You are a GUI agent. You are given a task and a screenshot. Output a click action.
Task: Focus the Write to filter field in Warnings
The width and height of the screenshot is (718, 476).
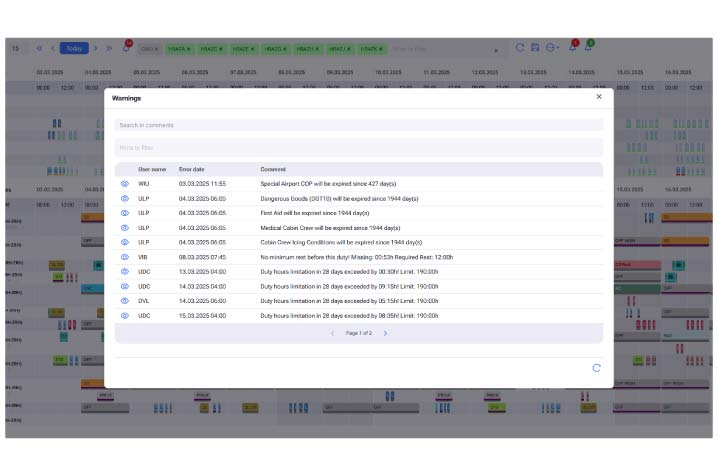tap(359, 147)
